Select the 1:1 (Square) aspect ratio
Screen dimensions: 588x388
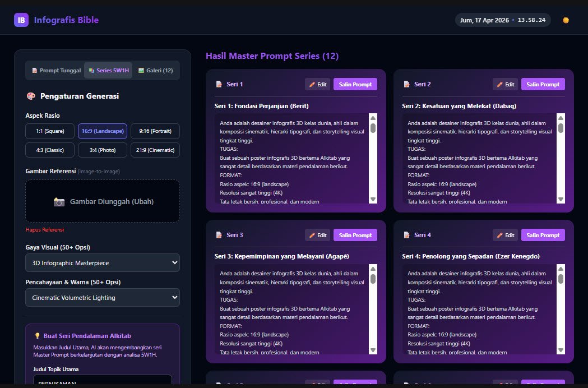pyautogui.click(x=50, y=131)
